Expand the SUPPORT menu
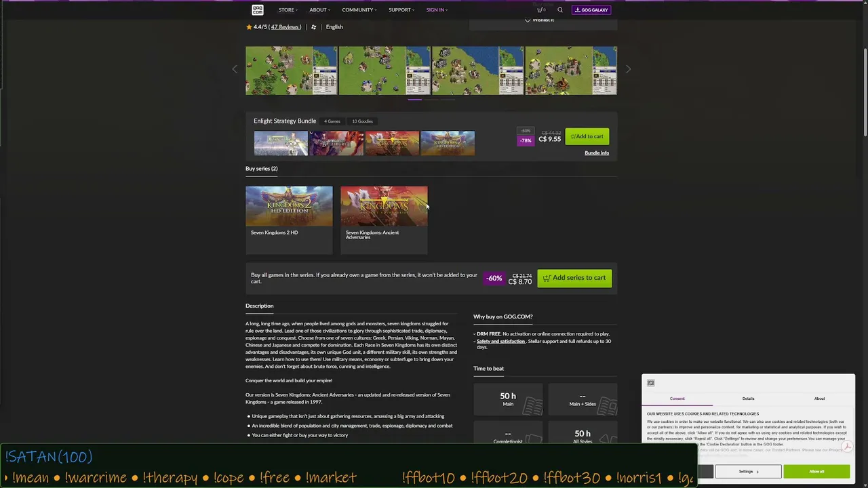The width and height of the screenshot is (868, 488). [x=401, y=9]
